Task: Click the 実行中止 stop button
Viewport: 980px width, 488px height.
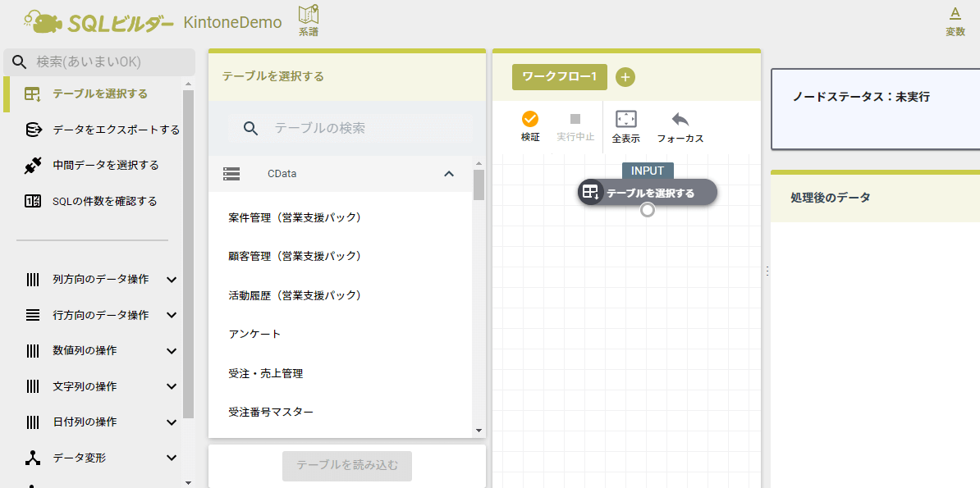Action: coord(575,127)
